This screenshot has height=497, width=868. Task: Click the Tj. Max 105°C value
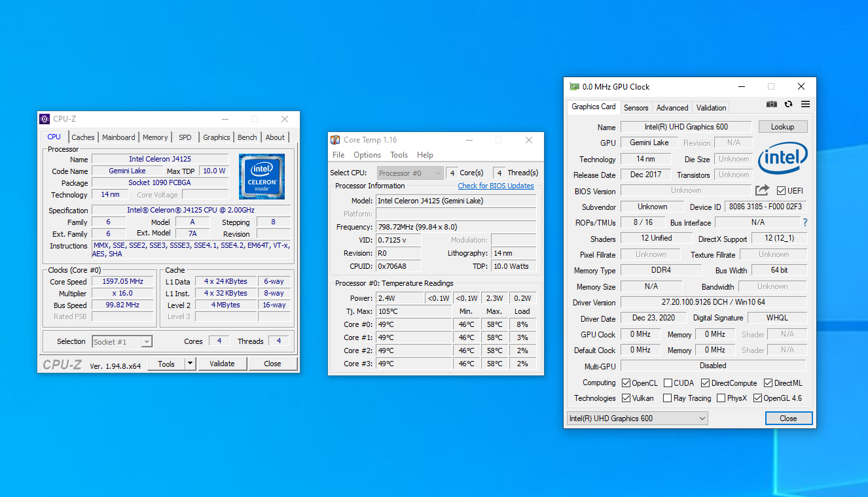point(414,311)
